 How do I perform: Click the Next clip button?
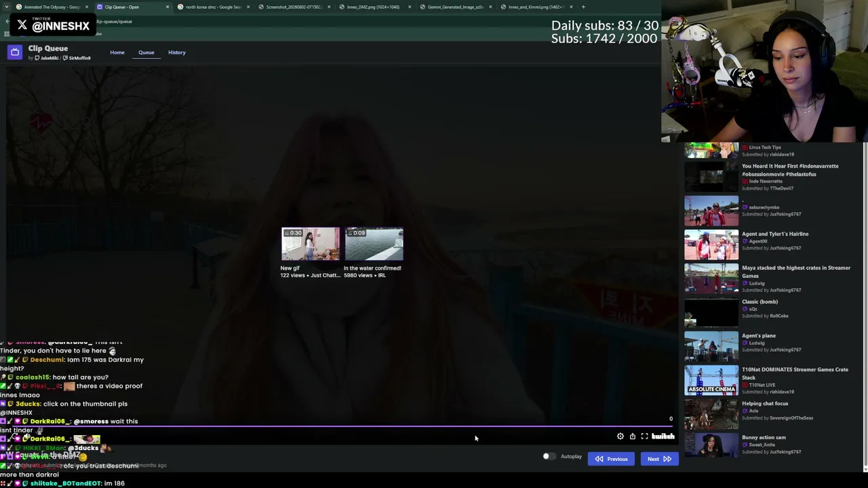(x=659, y=459)
